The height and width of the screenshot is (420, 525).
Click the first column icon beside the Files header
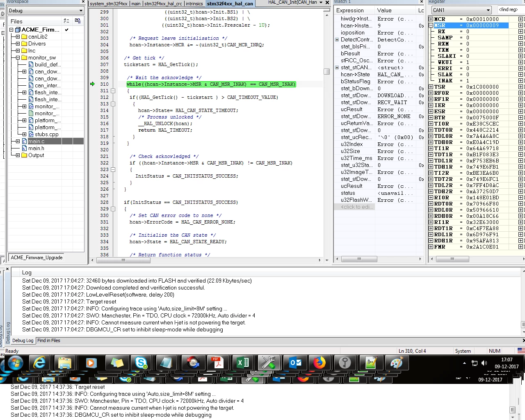pos(66,21)
